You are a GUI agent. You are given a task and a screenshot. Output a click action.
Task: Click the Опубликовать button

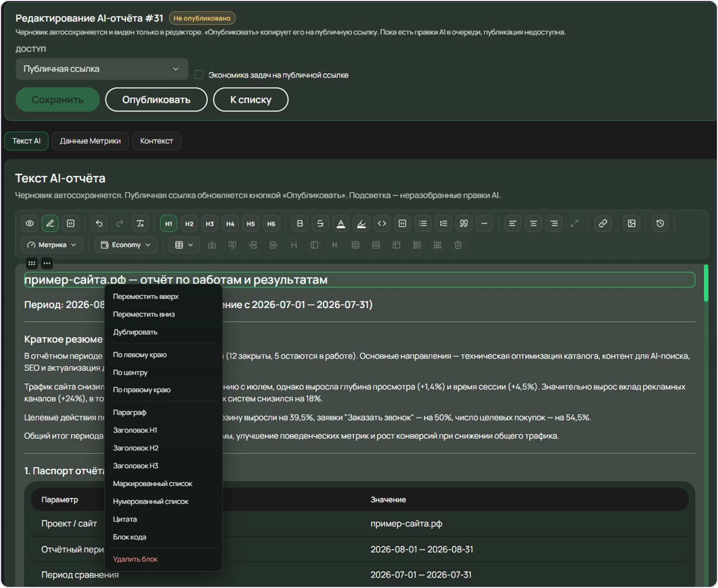point(156,99)
